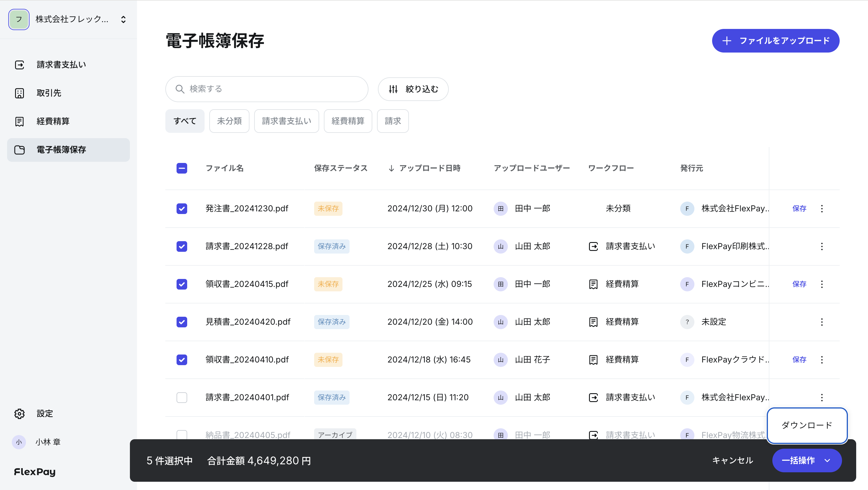
Task: Click date 2024/12/15 (日) 11:20
Action: point(428,397)
